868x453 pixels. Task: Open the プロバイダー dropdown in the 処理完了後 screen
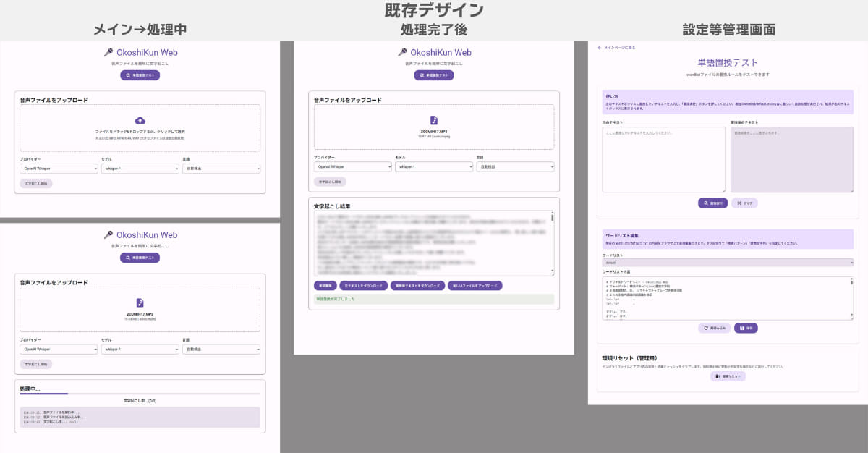(353, 166)
